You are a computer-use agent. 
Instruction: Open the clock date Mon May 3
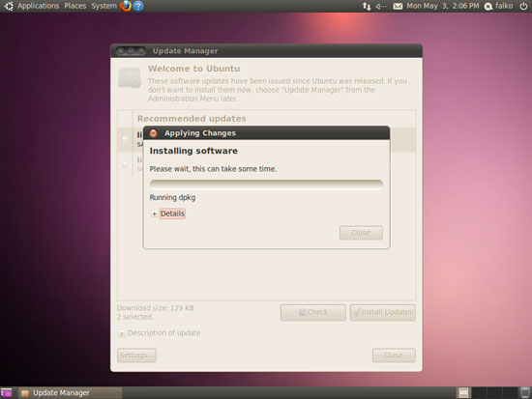443,6
